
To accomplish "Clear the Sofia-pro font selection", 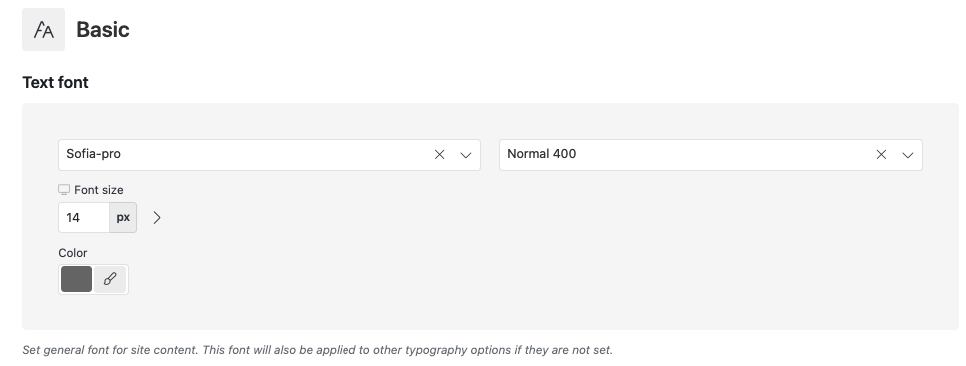I will point(439,155).
